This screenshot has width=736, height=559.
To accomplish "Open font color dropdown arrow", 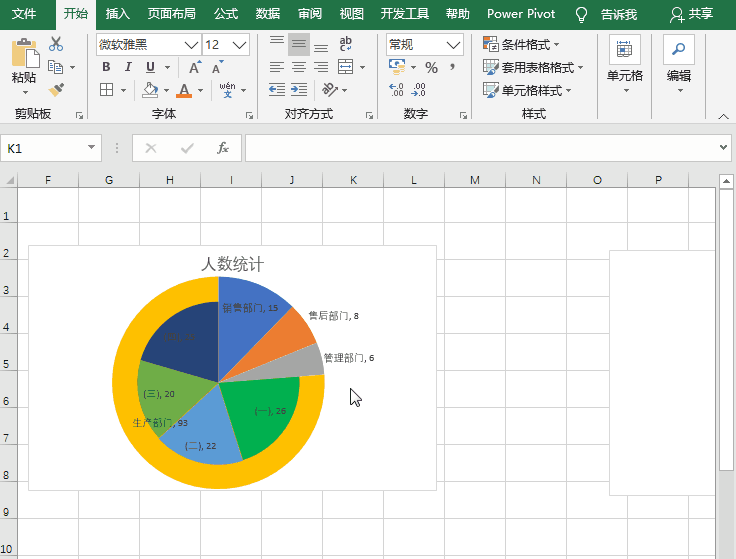I will 200,90.
